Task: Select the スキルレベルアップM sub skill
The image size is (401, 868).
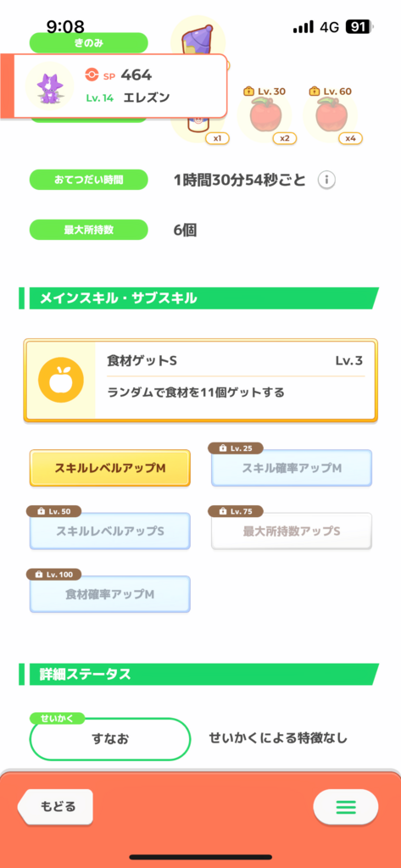Action: 109,468
